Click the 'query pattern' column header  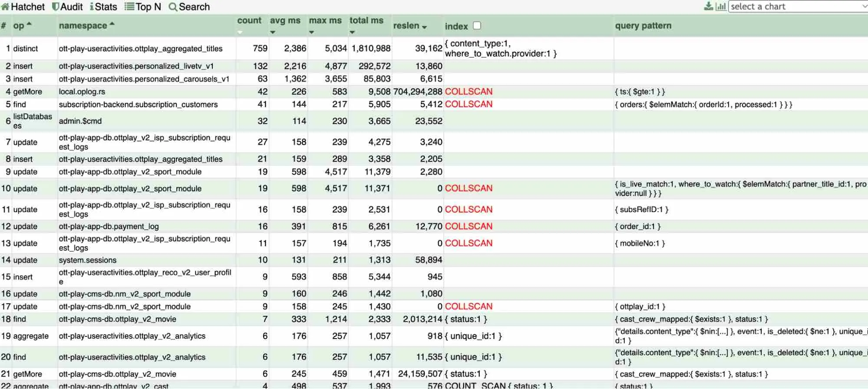click(643, 26)
